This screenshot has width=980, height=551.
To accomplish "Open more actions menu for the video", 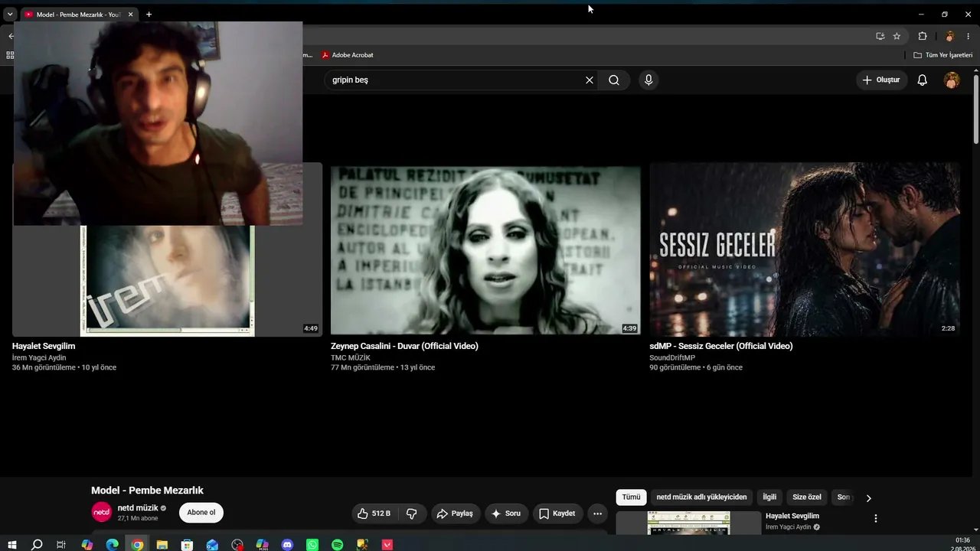I will click(x=598, y=514).
